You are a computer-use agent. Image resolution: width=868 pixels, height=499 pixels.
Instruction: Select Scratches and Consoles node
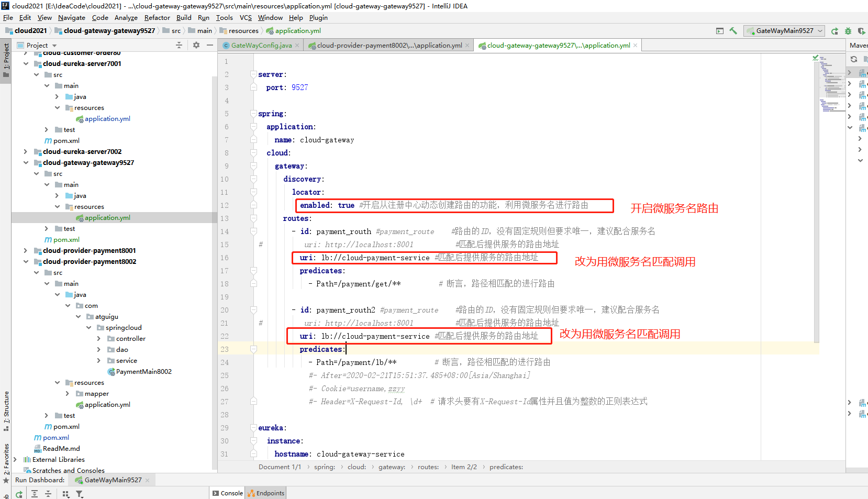(64, 471)
